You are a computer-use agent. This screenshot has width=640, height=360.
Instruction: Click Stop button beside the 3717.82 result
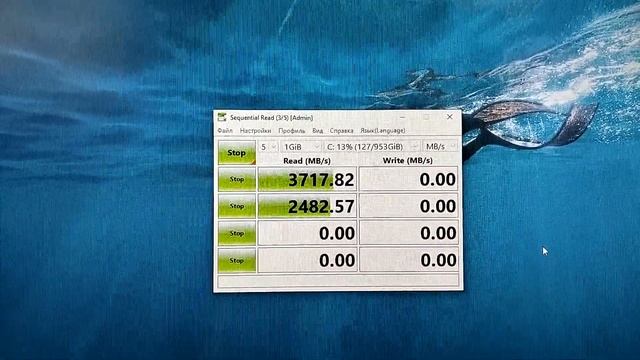coord(237,179)
